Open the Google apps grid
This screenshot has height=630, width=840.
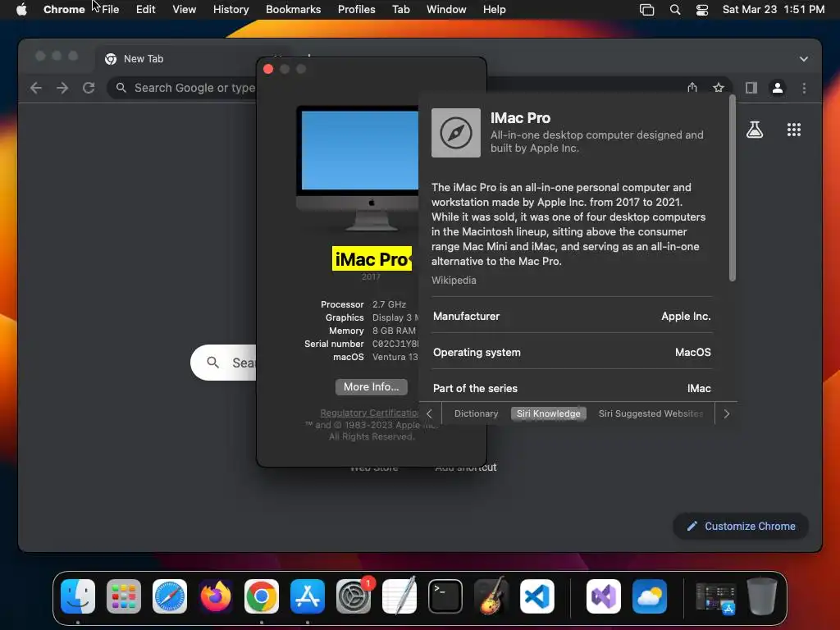[x=794, y=130]
